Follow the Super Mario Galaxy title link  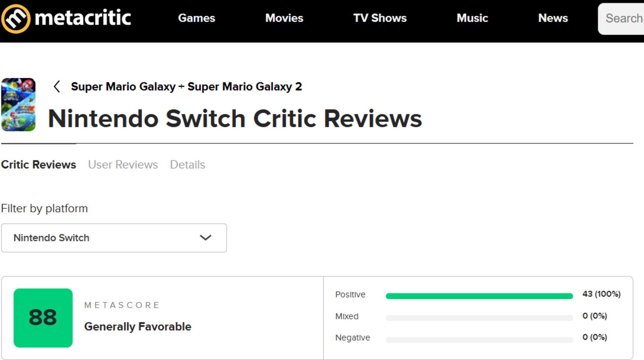[x=186, y=87]
